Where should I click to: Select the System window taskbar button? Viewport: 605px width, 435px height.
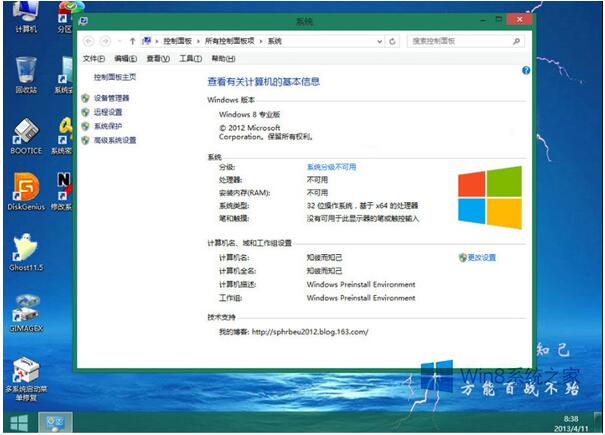(x=55, y=423)
